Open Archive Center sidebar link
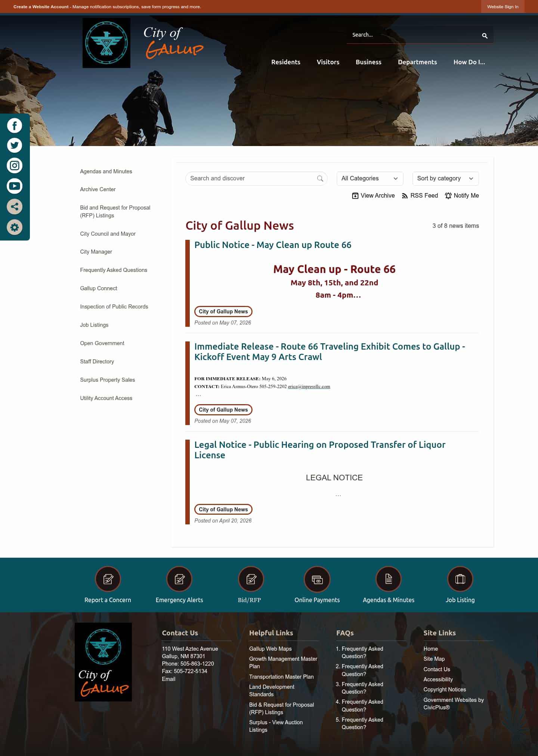538x756 pixels. click(x=98, y=189)
